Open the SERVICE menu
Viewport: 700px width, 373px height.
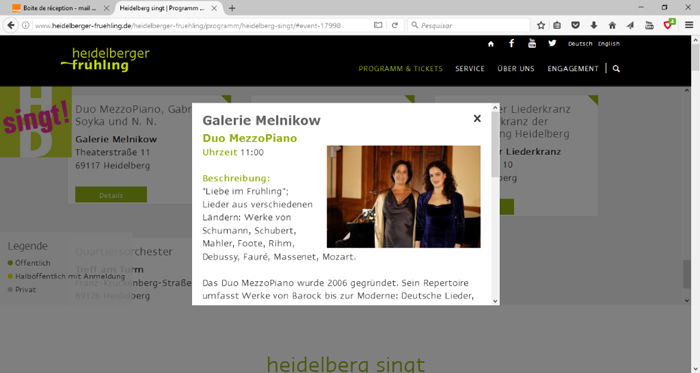tap(470, 69)
